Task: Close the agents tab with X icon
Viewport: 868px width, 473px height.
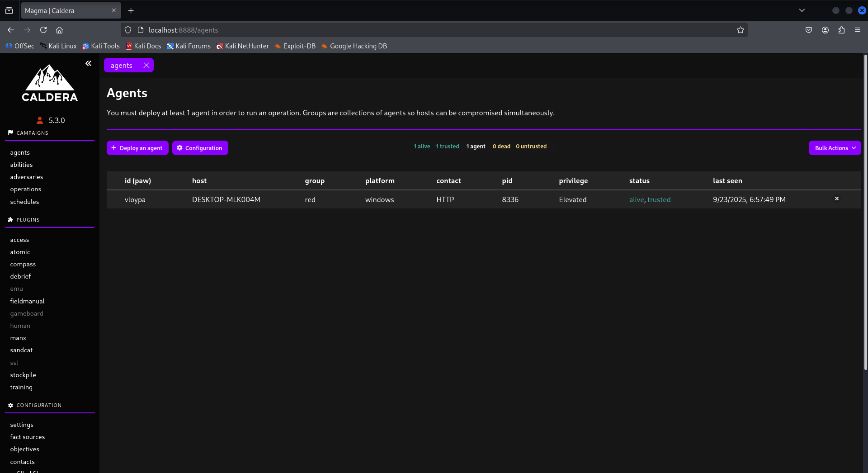Action: point(146,65)
